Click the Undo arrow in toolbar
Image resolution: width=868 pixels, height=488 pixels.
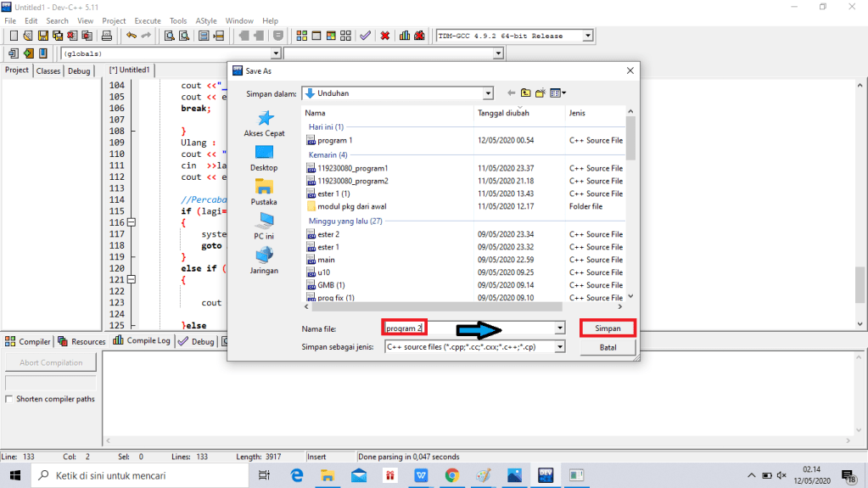point(131,36)
